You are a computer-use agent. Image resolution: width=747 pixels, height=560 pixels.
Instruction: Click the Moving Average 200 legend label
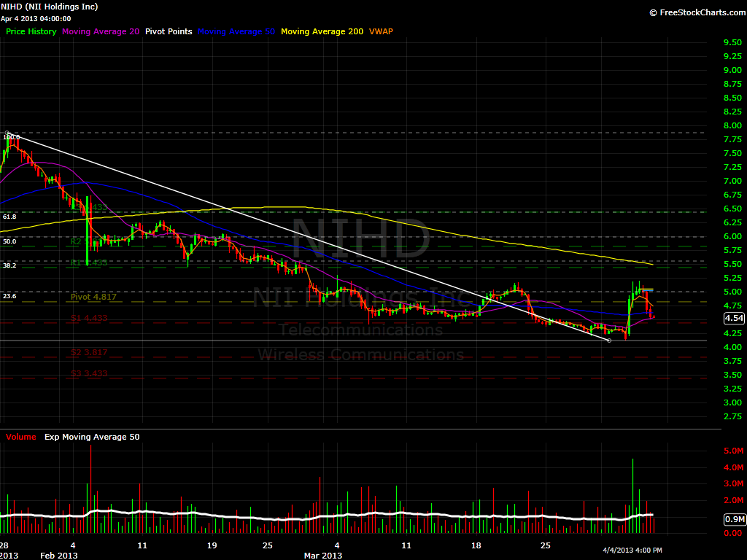point(322,31)
